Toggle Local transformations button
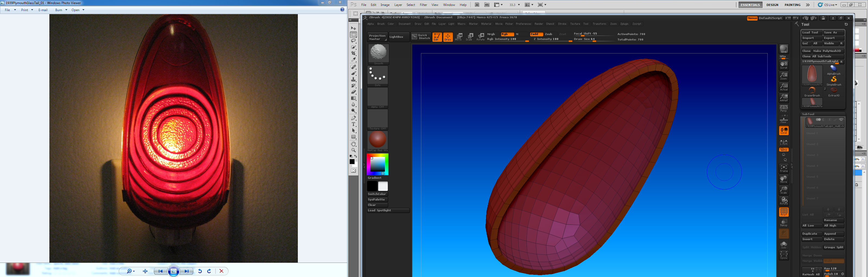Viewport: 868px width, 277px height. 784,131
